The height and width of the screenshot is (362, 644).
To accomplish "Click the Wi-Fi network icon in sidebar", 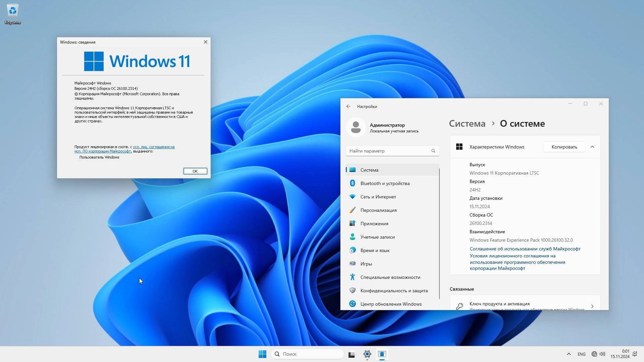I will pyautogui.click(x=352, y=196).
